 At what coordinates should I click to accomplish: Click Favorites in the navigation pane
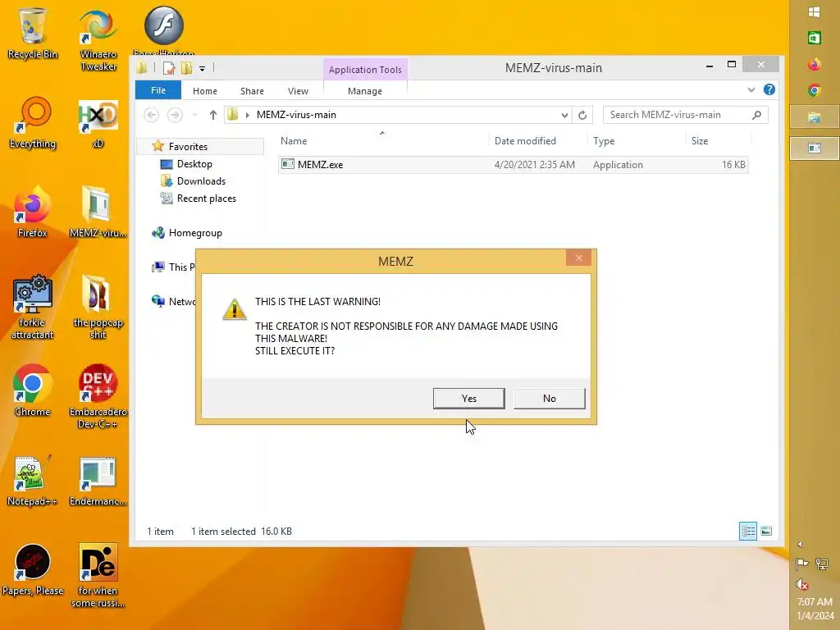[188, 146]
